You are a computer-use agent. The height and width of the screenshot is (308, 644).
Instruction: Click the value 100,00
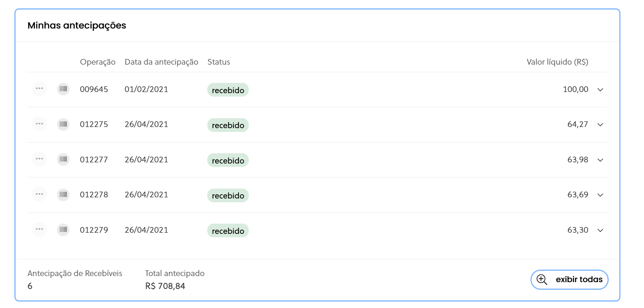click(575, 89)
